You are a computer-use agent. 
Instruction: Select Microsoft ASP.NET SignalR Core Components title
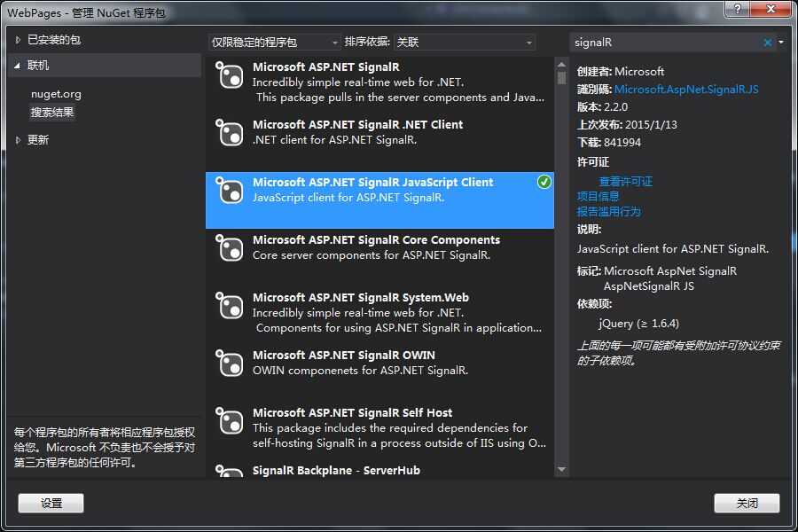click(377, 239)
